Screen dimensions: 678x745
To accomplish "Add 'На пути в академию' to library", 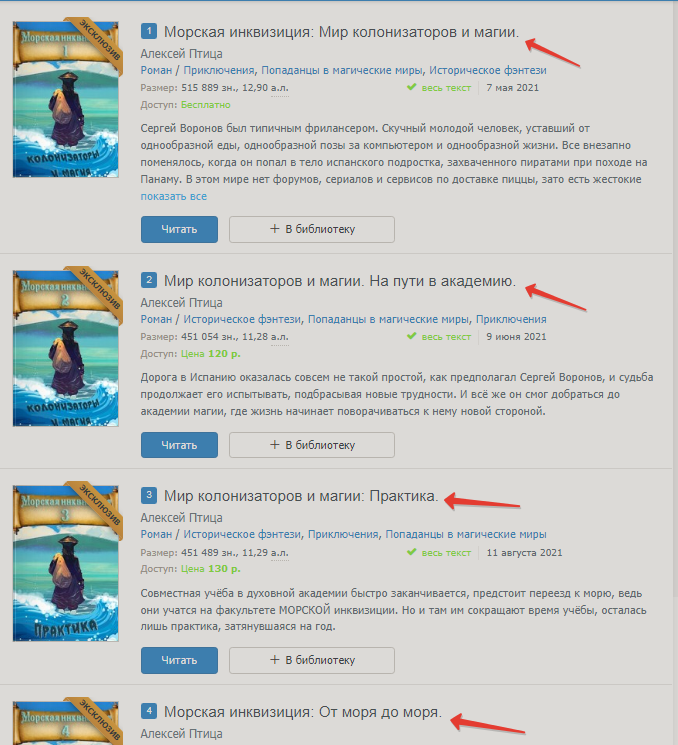I will 312,445.
